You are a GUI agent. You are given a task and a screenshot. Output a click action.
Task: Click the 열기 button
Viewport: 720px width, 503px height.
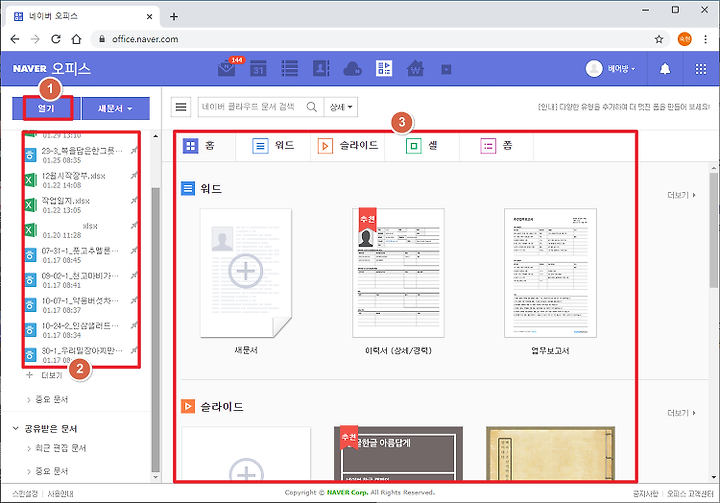point(46,108)
